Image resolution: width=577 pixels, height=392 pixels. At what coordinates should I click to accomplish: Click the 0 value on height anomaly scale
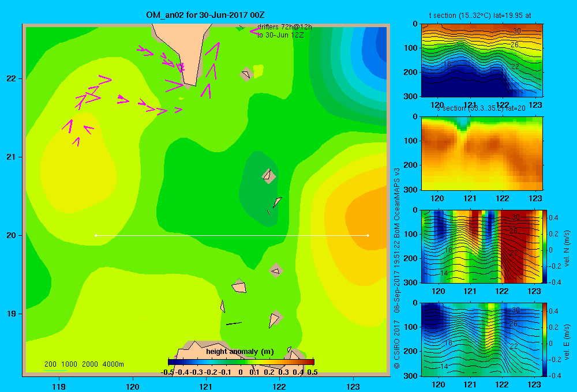coord(240,372)
